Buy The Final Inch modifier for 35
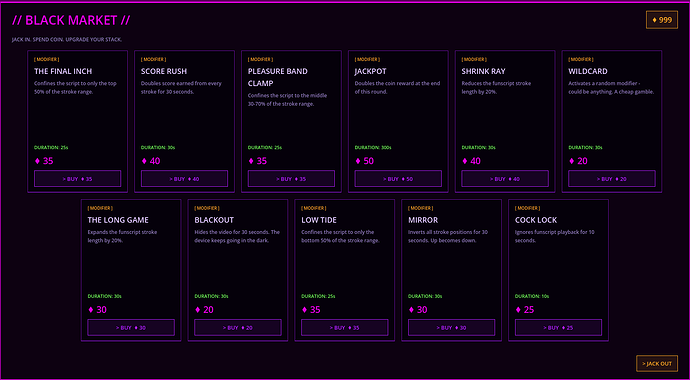This screenshot has height=380, width=690. 77,179
